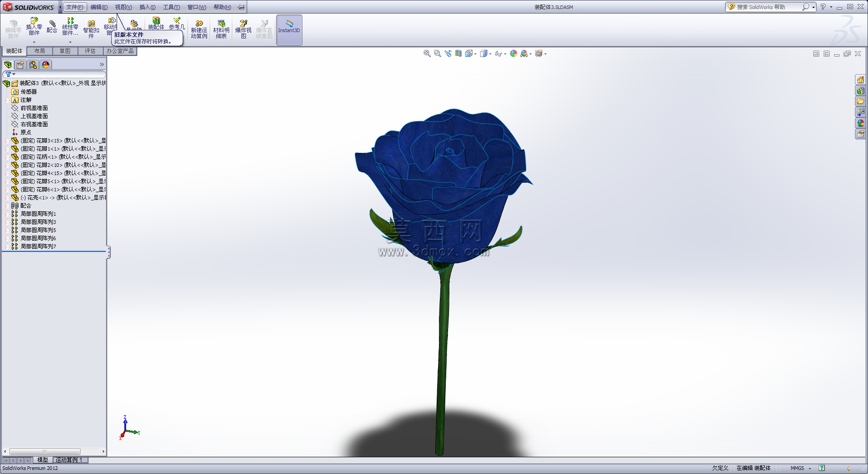868x474 pixels.
Task: Click the Zoom to Fit magnifier icon
Action: tap(427, 53)
